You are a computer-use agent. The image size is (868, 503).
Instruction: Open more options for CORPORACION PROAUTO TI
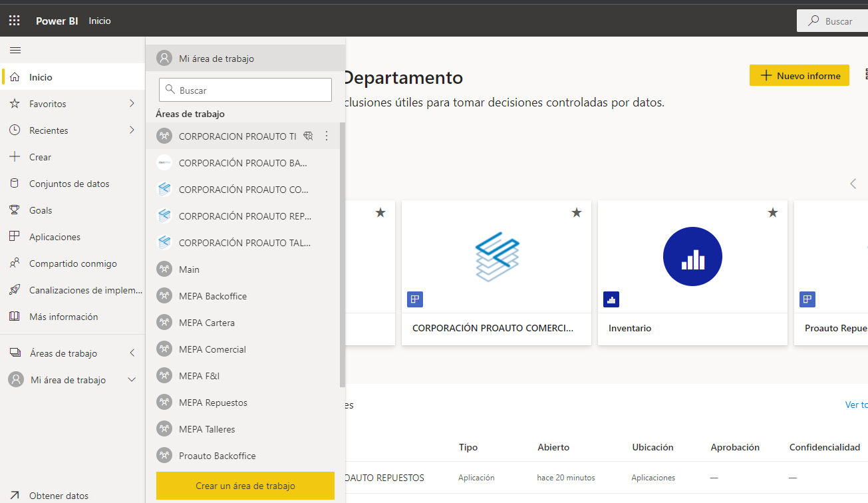pyautogui.click(x=326, y=136)
